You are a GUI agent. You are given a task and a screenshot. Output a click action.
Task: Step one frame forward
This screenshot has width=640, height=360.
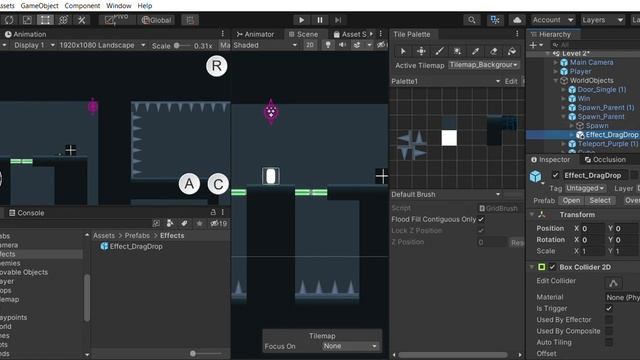tap(338, 20)
